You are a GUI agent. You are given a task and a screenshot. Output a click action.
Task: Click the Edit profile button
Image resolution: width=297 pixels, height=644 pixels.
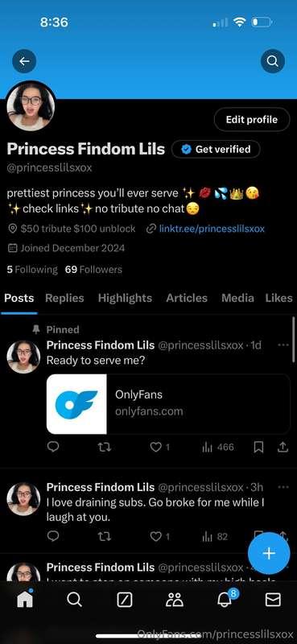[252, 119]
